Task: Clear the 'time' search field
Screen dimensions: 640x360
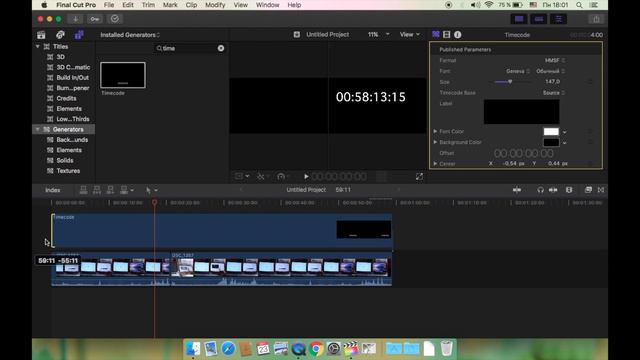Action: click(221, 48)
